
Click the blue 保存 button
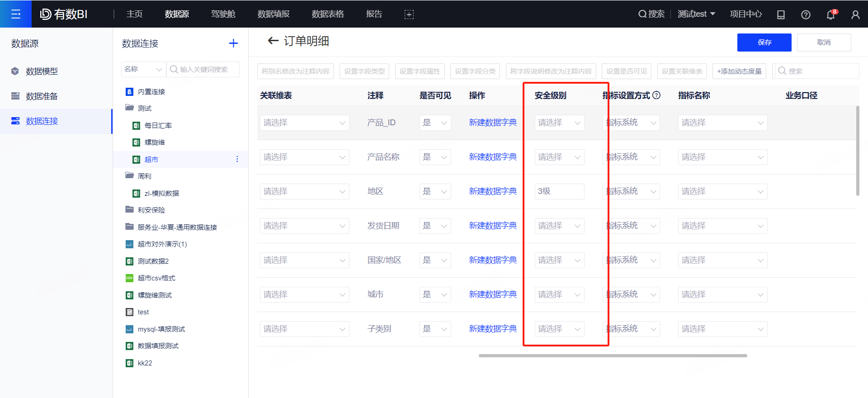coord(764,43)
